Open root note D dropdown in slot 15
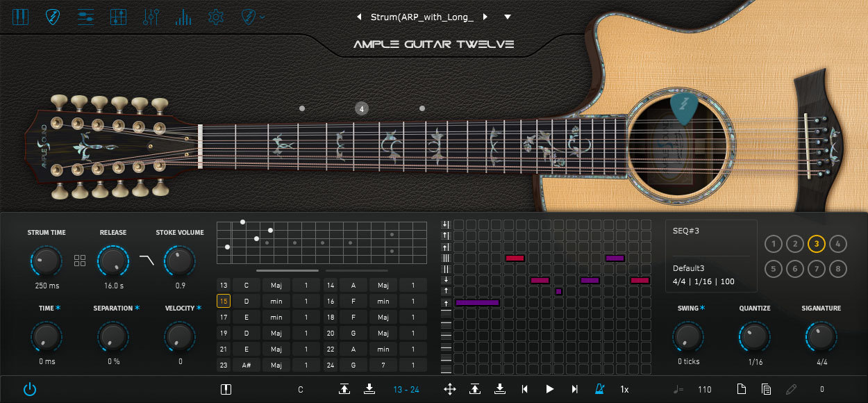Viewport: 868px width, 403px height. pyautogui.click(x=247, y=301)
